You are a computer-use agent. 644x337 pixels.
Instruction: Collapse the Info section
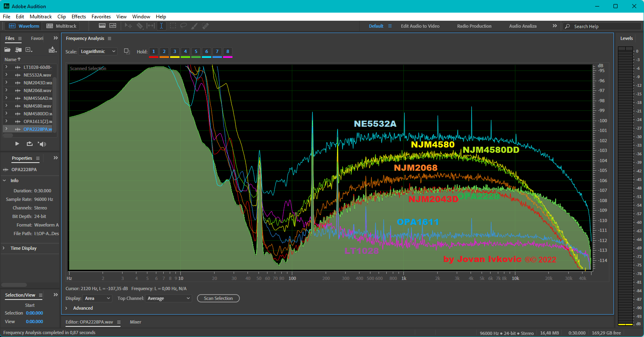point(4,181)
